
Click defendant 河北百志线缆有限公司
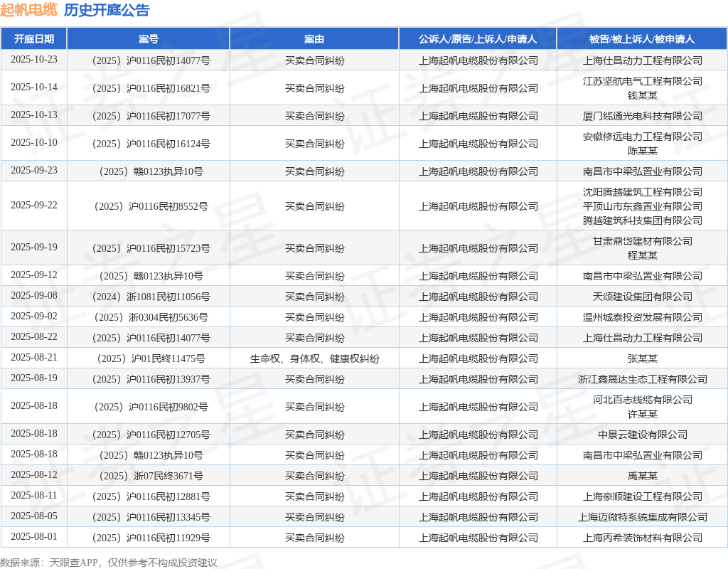tap(643, 400)
